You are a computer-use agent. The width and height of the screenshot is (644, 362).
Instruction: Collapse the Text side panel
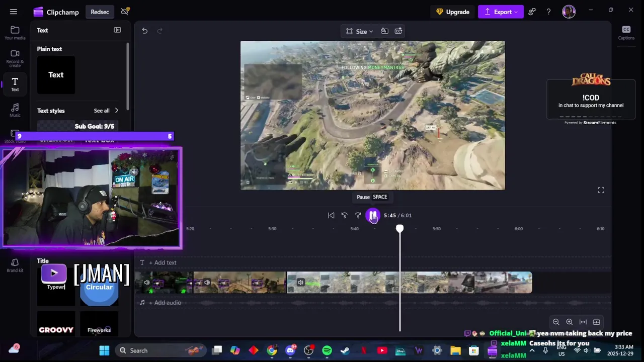117,30
